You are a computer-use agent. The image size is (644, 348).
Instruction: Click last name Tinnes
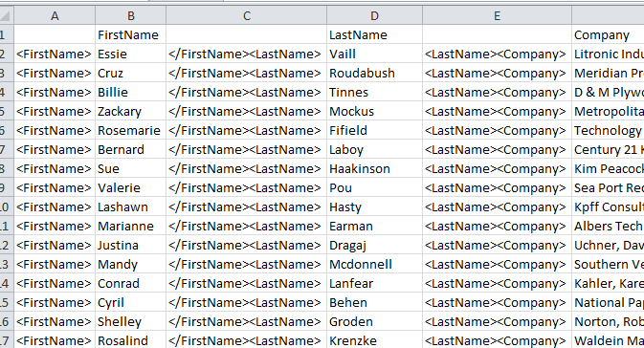point(374,92)
